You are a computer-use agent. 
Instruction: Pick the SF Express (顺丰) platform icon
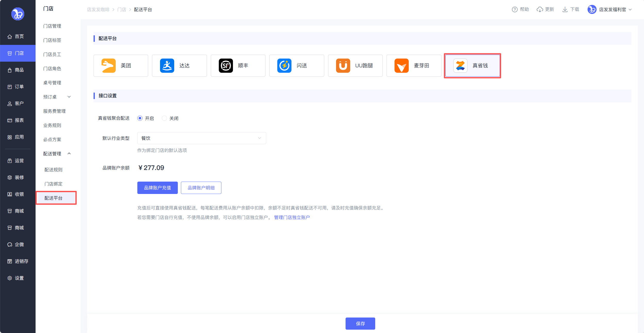click(x=226, y=66)
